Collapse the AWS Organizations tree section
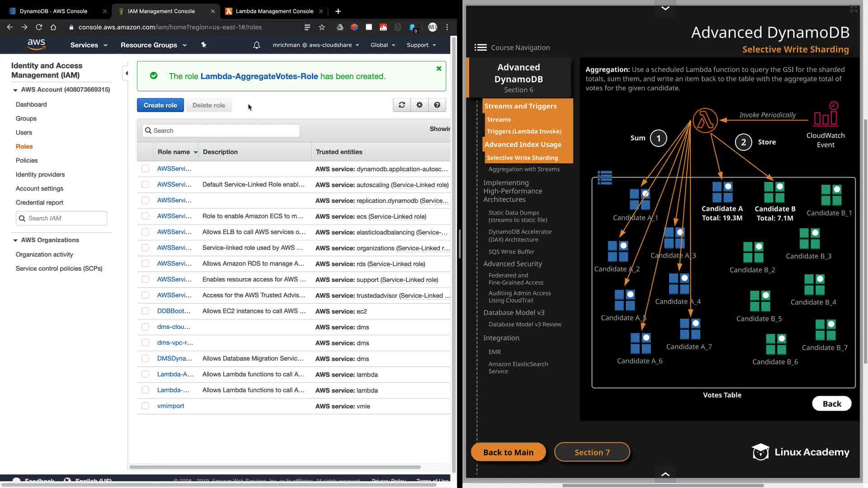Viewport: 868px width, 488px height. tap(15, 240)
